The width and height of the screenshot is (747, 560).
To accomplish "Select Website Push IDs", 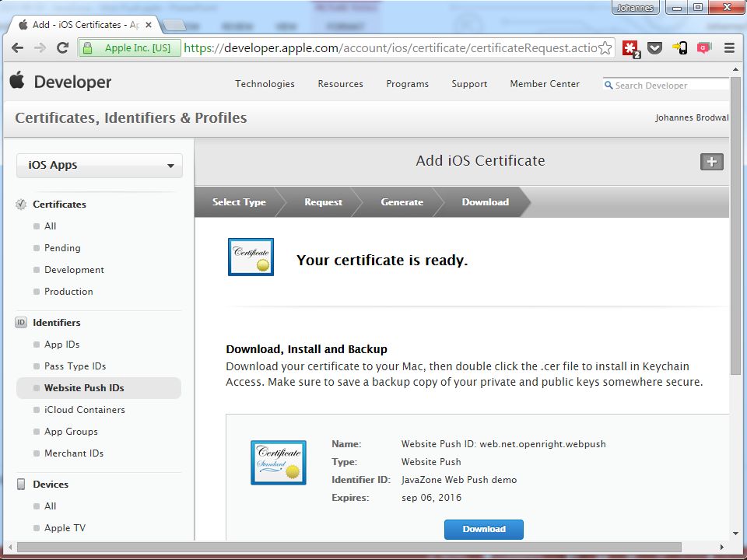I will coord(99,388).
